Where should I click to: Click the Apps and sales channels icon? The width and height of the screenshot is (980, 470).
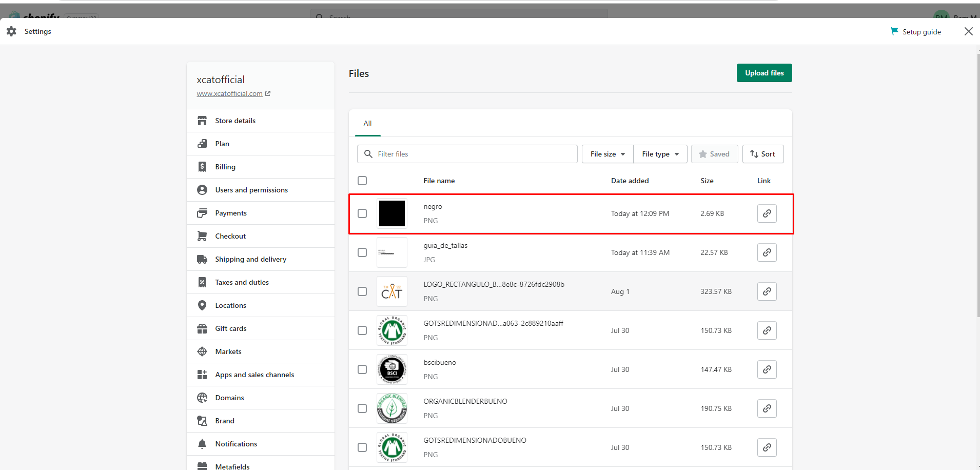click(x=202, y=375)
